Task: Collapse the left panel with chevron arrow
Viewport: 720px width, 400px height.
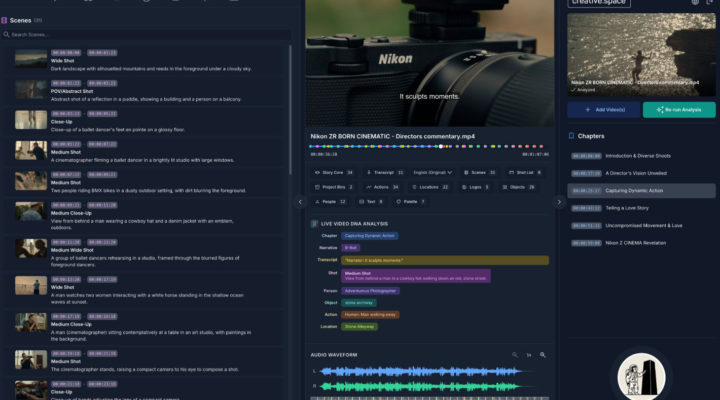Action: tap(300, 202)
